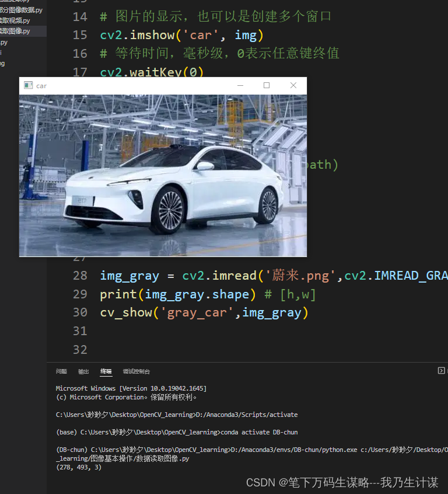Open the terminal launch-profile icon in the panel
This screenshot has height=494, width=448.
pos(442,371)
